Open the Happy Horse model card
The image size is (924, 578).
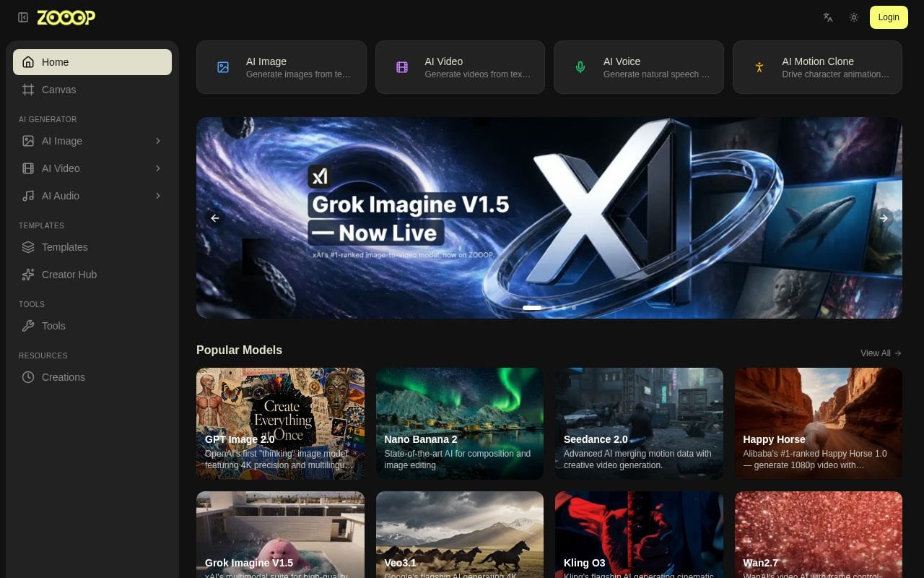click(819, 423)
